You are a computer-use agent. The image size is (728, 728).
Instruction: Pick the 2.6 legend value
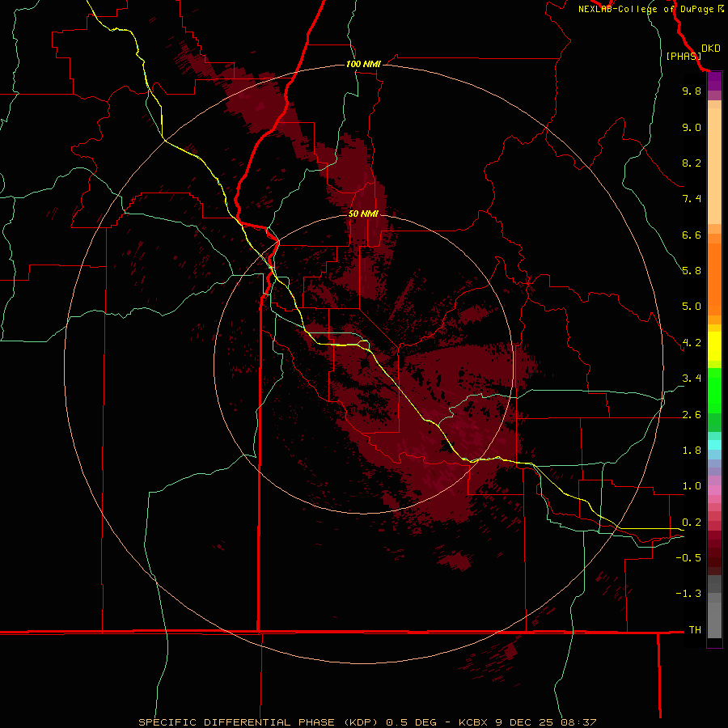point(692,415)
